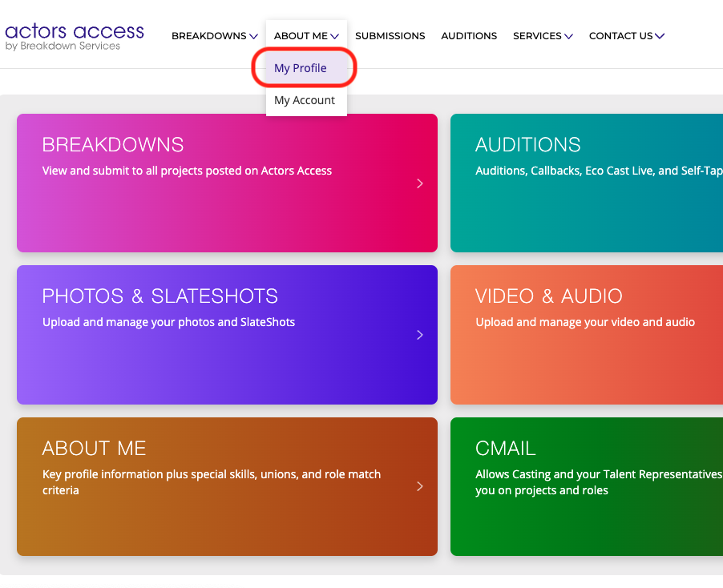
Task: Click the Contact Us chevron icon
Action: (660, 36)
